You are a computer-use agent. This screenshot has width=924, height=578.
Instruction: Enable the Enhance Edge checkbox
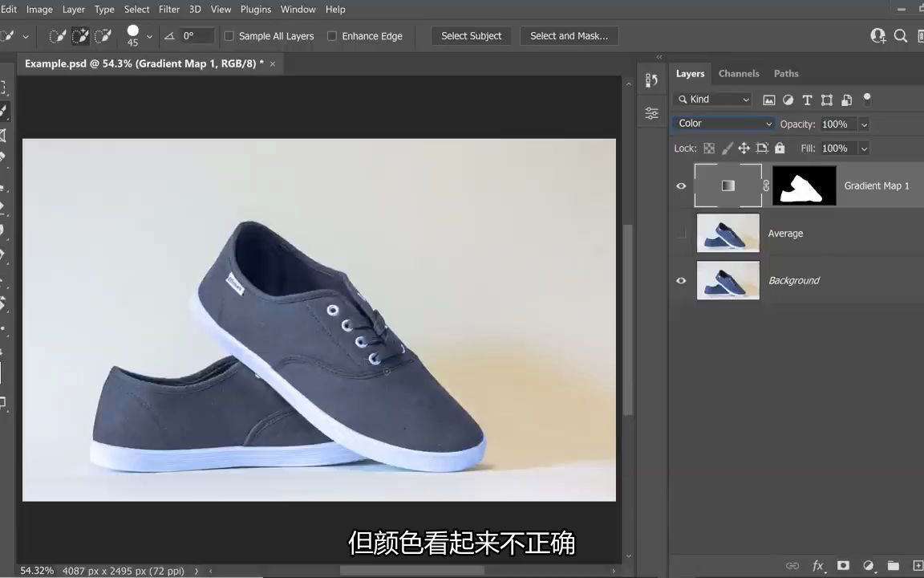coord(332,35)
